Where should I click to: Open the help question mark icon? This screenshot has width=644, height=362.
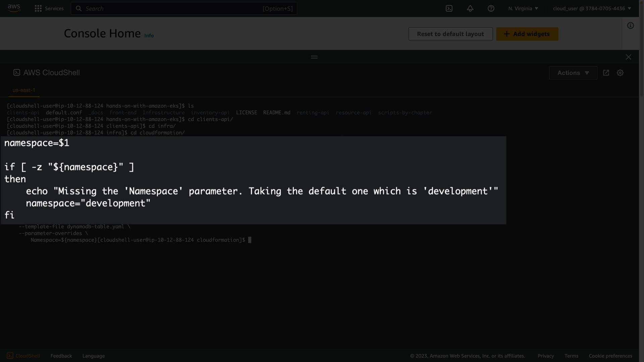(491, 8)
